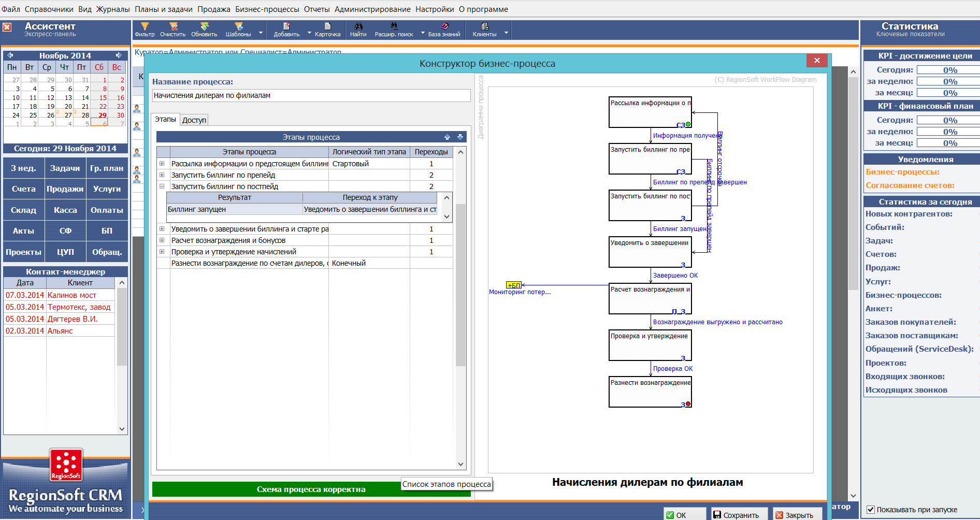Open the ЦУП assistant button
Screen dimensions: 980x520
click(65, 252)
